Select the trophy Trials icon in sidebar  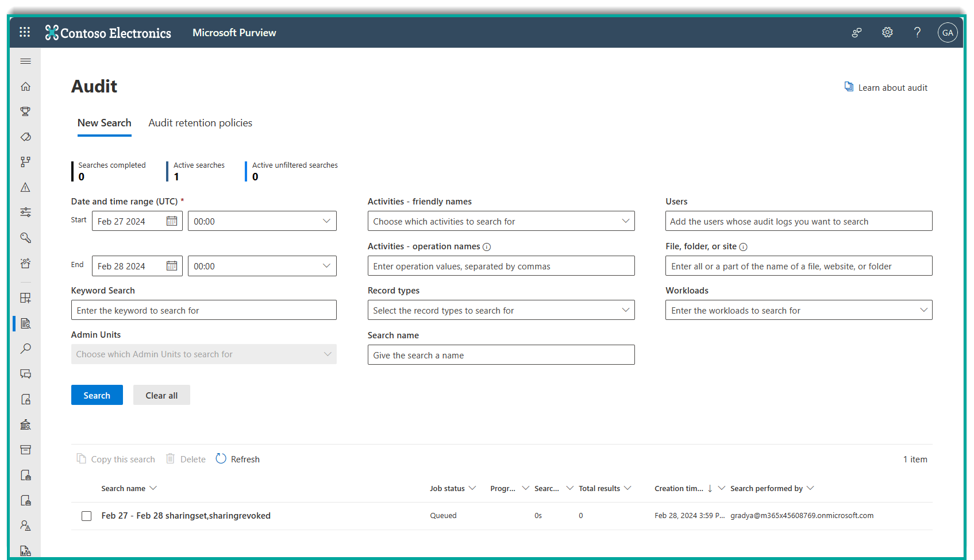[25, 111]
